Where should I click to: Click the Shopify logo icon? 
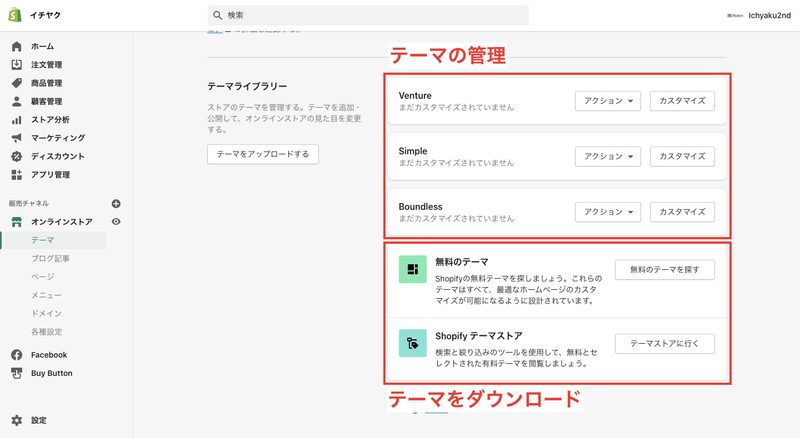15,15
